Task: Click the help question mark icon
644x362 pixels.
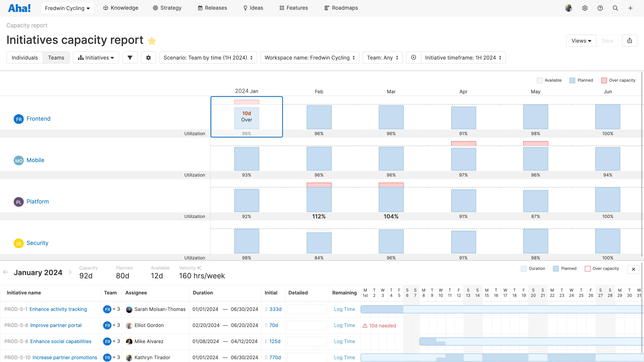Action: point(600,8)
